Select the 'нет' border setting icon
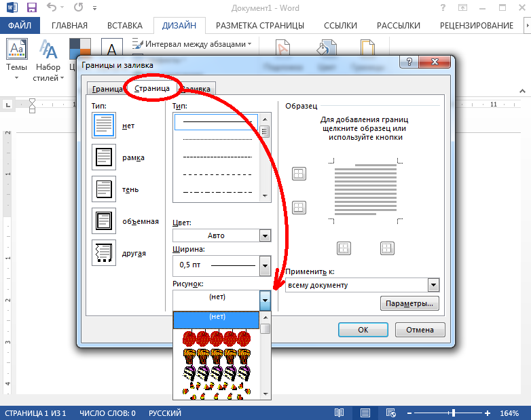This screenshot has width=531, height=420. (x=104, y=126)
